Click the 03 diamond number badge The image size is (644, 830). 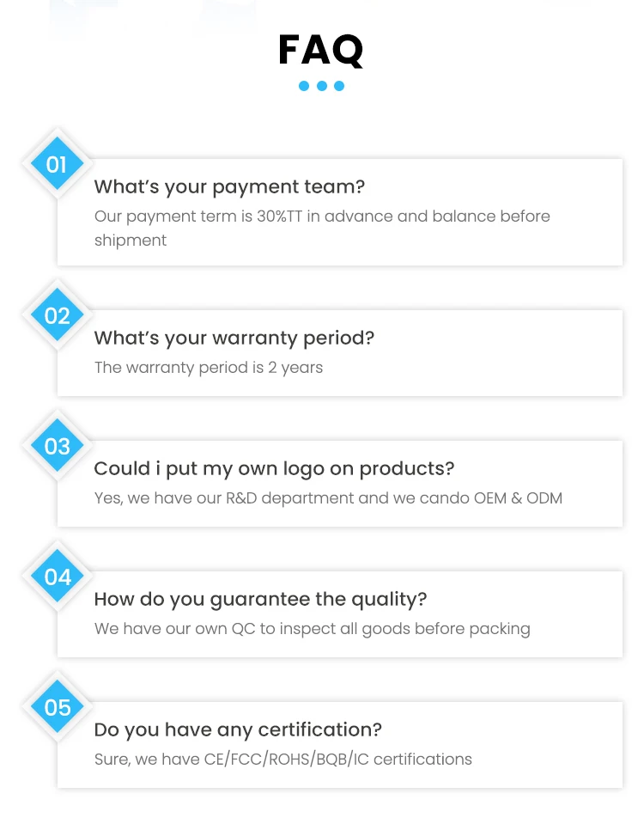click(57, 446)
